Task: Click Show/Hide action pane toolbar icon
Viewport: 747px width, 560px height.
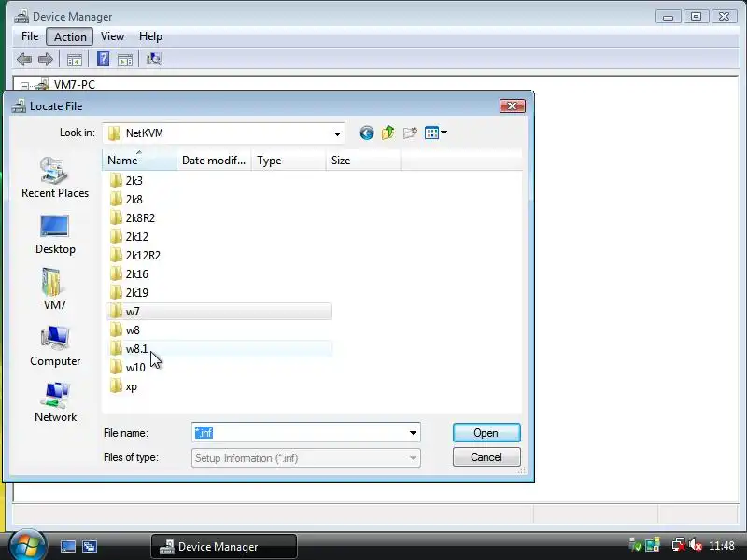Action: (x=125, y=60)
